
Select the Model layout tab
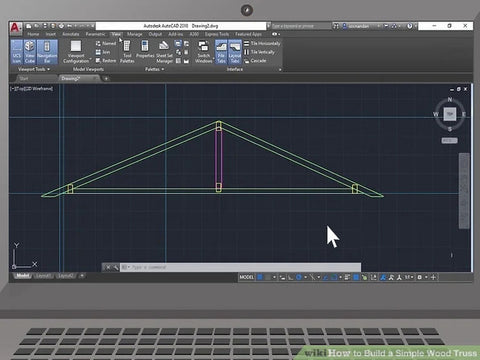point(23,276)
